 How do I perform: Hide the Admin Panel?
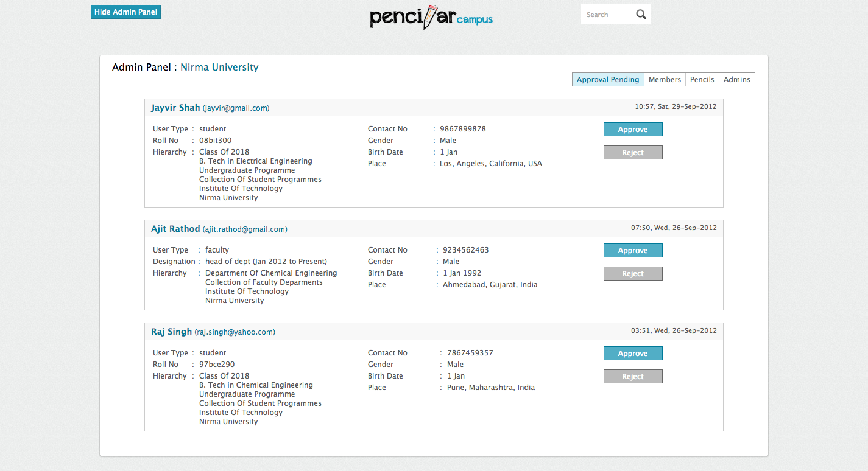pos(125,12)
